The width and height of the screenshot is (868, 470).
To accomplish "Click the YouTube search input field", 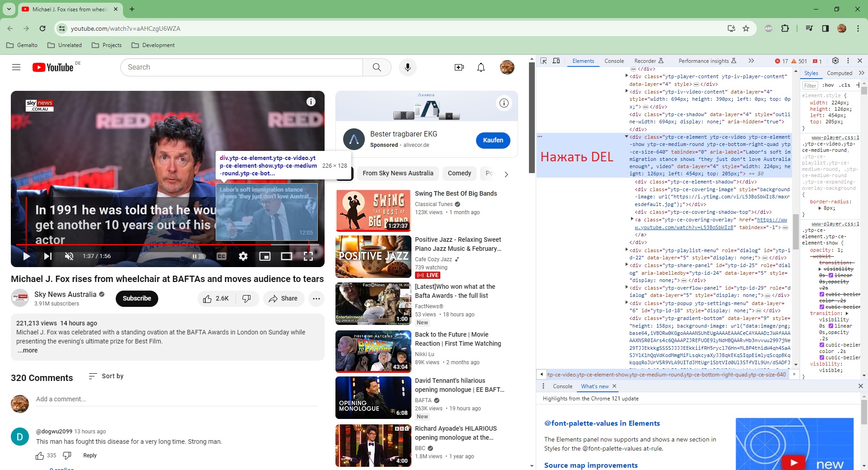I will (242, 67).
